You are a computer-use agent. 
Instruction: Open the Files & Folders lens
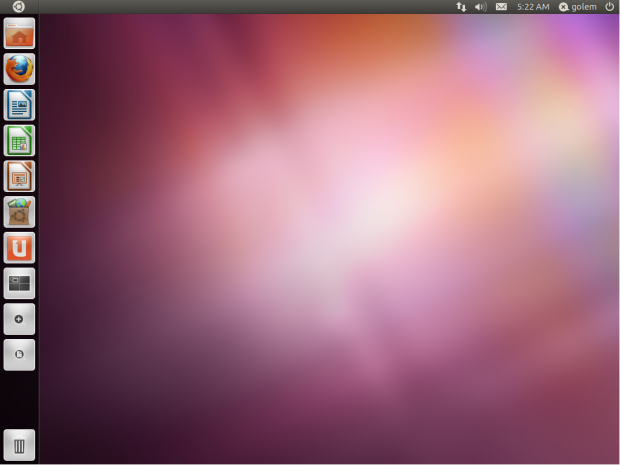19,354
